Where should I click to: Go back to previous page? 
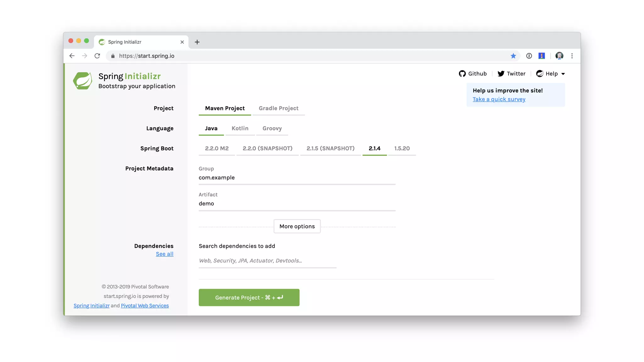72,56
